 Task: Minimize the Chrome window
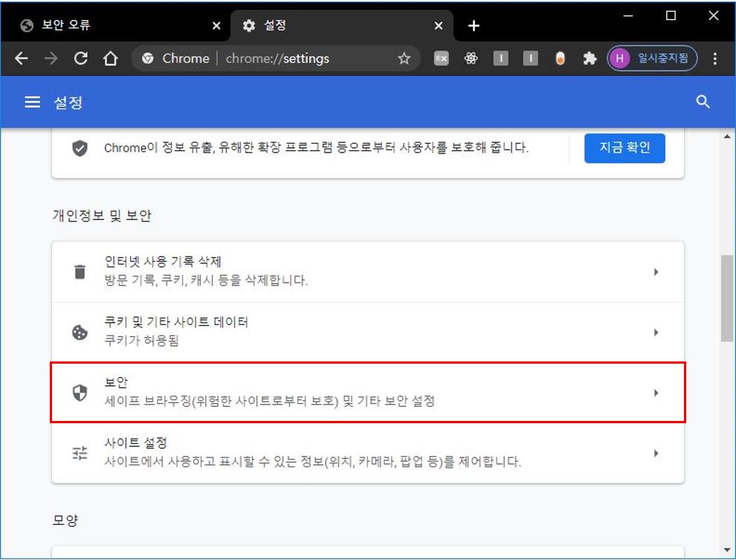[x=628, y=16]
